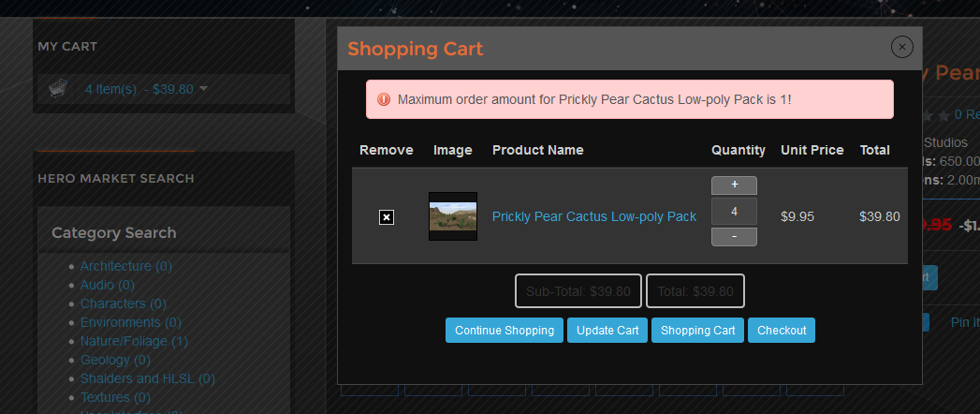
Task: Select the Environments (0) category
Action: (131, 323)
